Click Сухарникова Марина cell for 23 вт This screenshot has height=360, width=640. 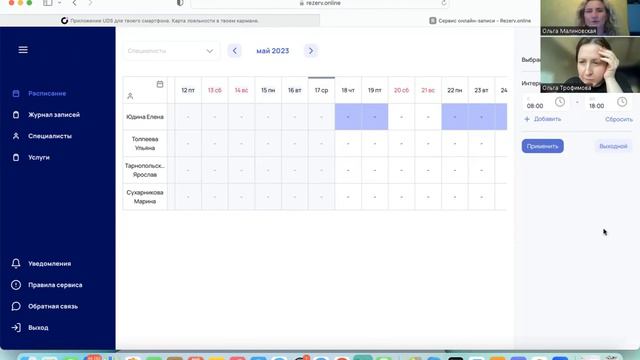tap(481, 197)
